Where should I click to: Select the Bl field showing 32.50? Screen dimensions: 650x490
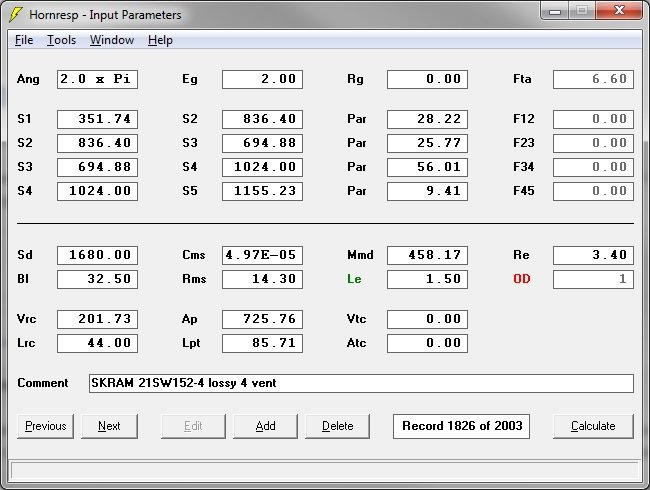tap(97, 279)
